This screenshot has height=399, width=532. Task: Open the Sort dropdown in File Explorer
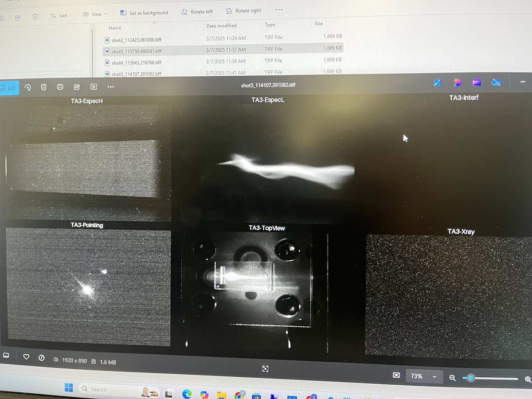point(62,16)
